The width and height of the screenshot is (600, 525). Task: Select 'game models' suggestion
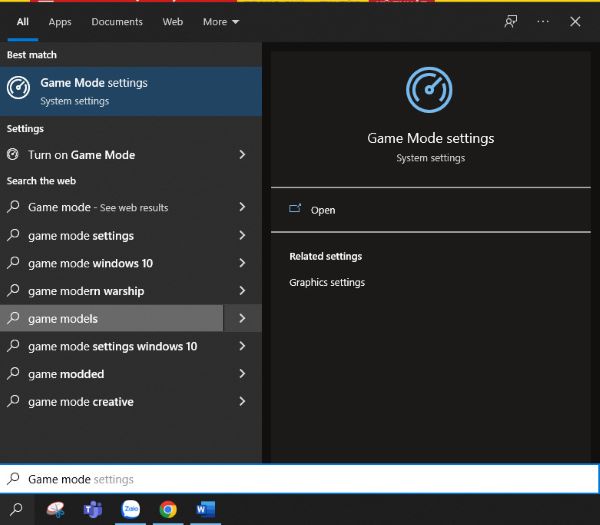click(111, 318)
